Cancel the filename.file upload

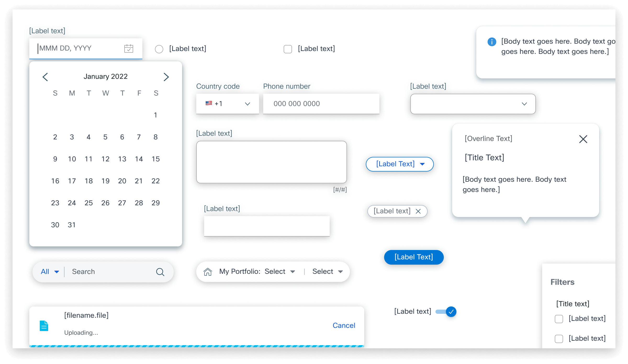pos(343,325)
